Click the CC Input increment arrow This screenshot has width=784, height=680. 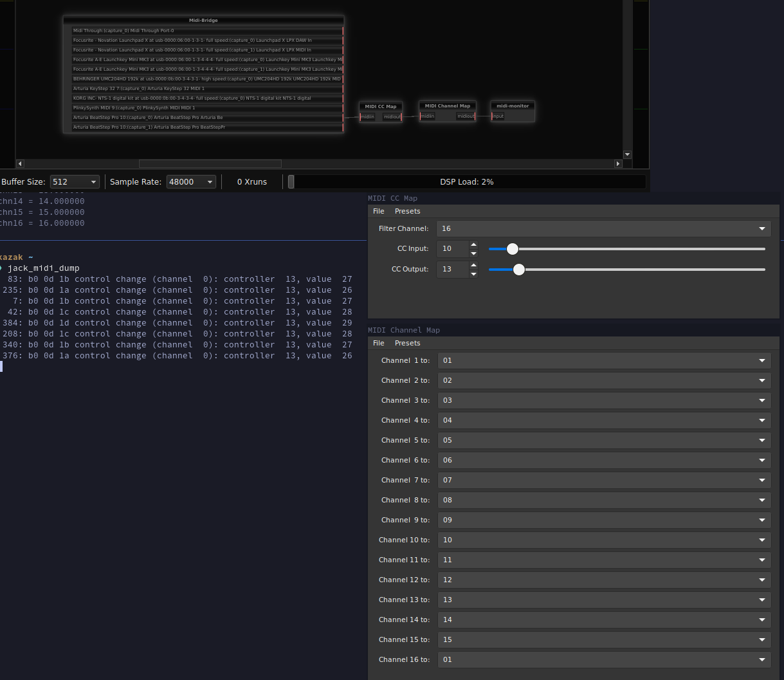coord(473,245)
